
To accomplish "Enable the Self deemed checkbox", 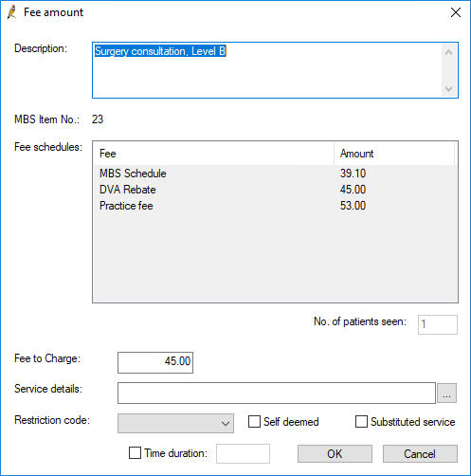I will point(254,422).
